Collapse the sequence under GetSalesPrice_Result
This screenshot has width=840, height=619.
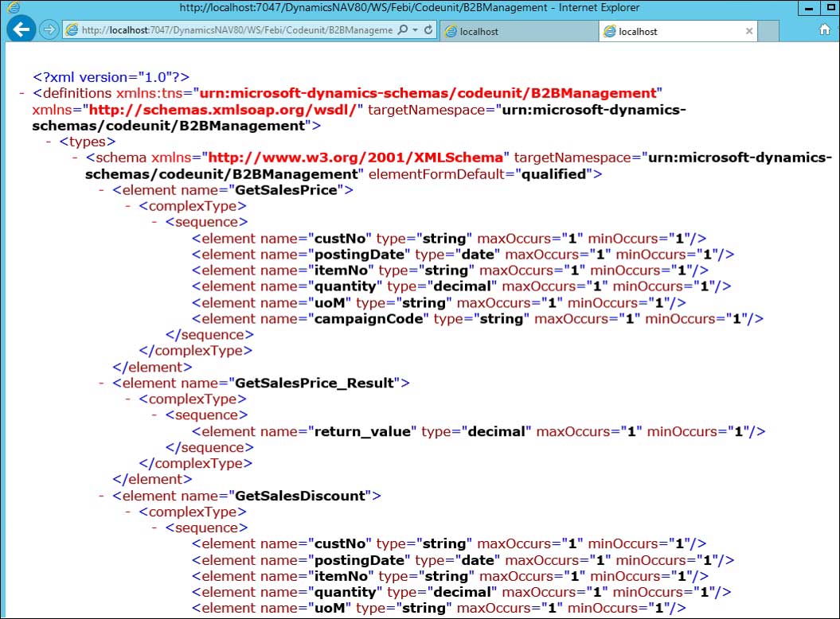tap(155, 415)
